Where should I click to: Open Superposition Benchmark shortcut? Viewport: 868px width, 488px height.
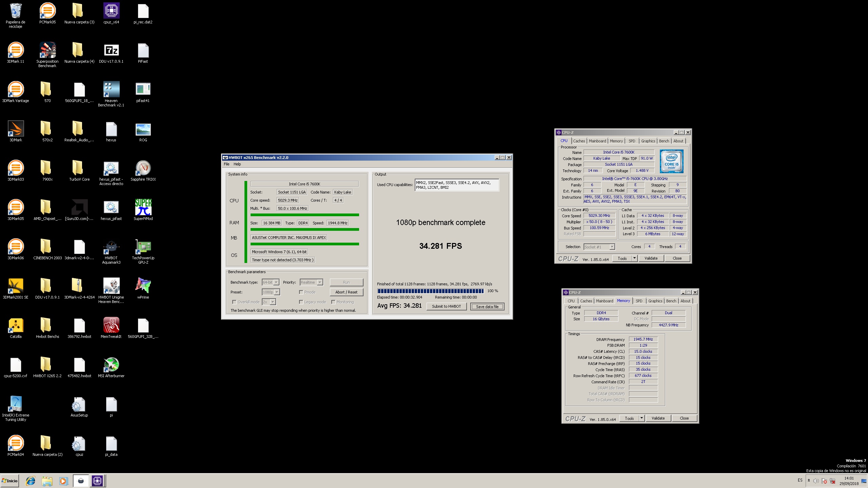click(47, 55)
